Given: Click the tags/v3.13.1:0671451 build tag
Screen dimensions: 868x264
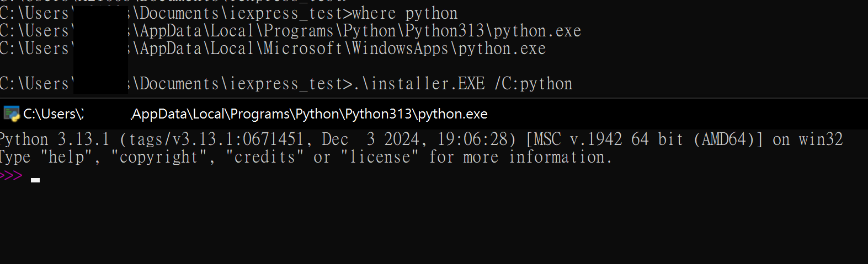Looking at the screenshot, I should click(x=216, y=139).
